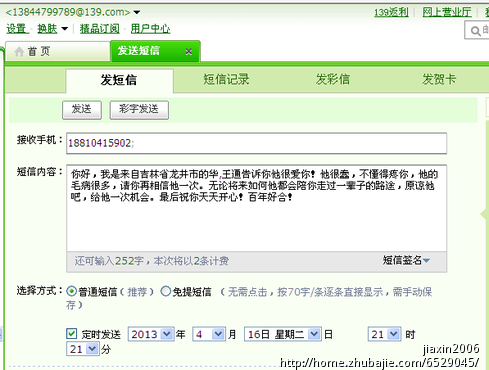This screenshot has width=489, height=370.
Task: Click the 接收手机 recipient number field
Action: point(256,143)
